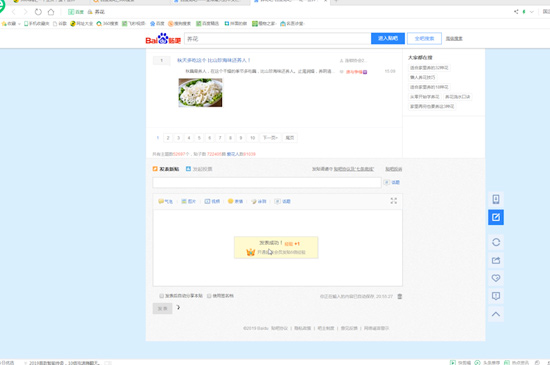The height and width of the screenshot is (365, 550).
Task: Switch to the 发起投票 poll tab
Action: point(199,169)
